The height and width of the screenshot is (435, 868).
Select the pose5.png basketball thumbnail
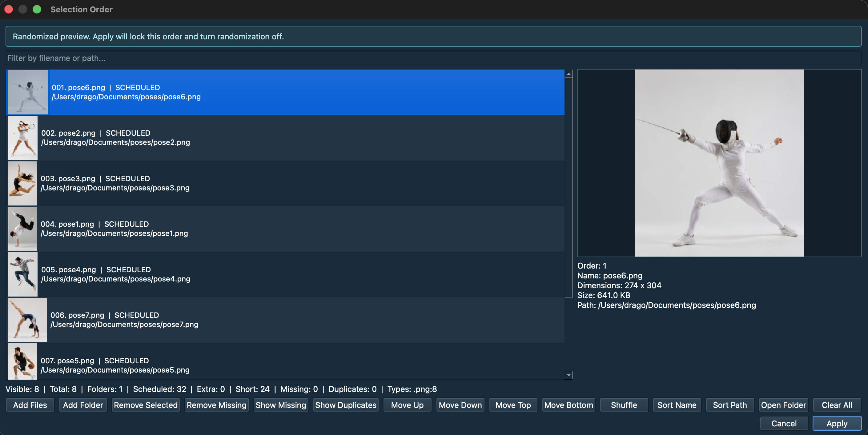point(22,361)
